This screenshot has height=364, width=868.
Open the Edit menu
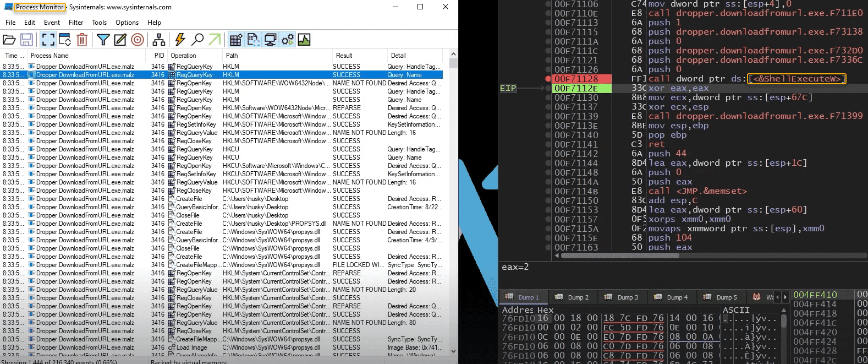[x=30, y=23]
